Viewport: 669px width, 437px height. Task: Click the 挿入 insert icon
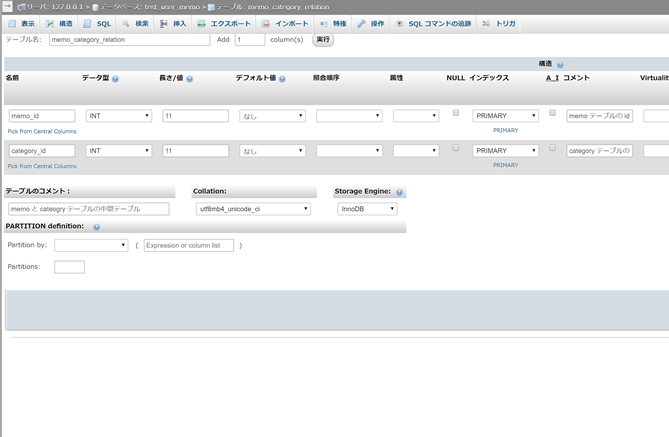click(163, 24)
